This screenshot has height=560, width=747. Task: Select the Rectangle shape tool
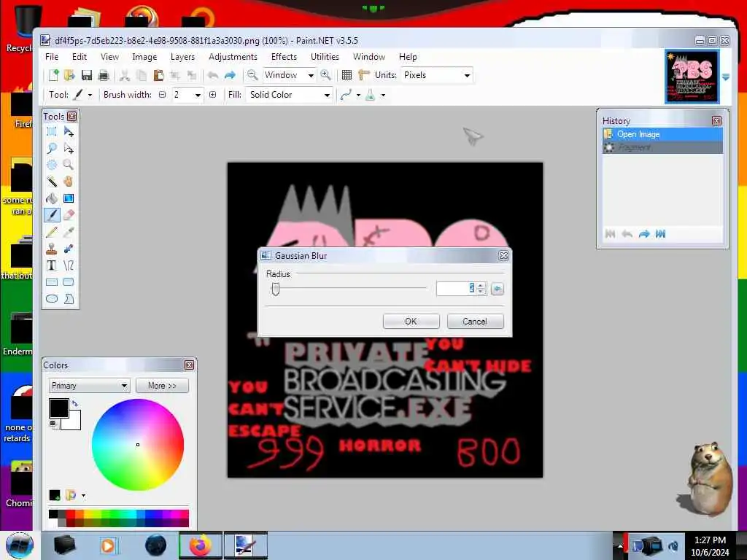[x=52, y=282]
